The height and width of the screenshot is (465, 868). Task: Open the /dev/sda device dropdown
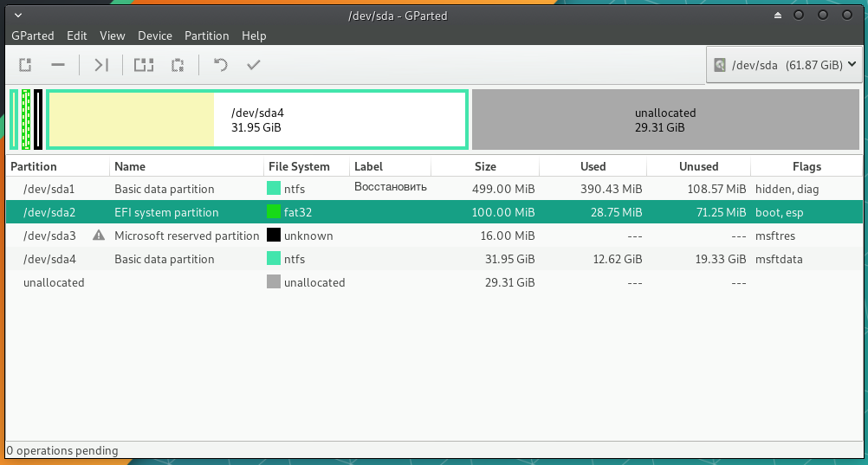(x=783, y=65)
